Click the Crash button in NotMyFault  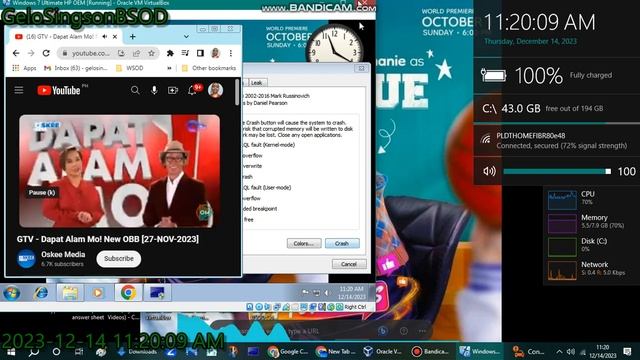tap(342, 243)
